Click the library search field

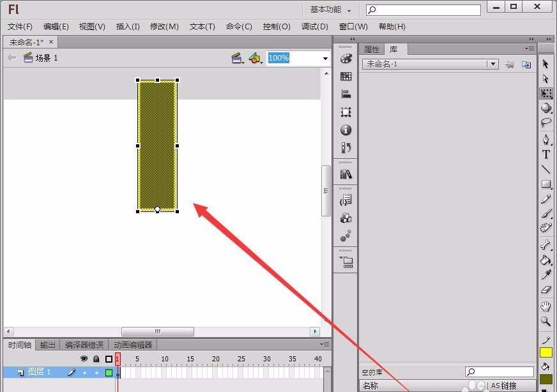[x=499, y=372]
